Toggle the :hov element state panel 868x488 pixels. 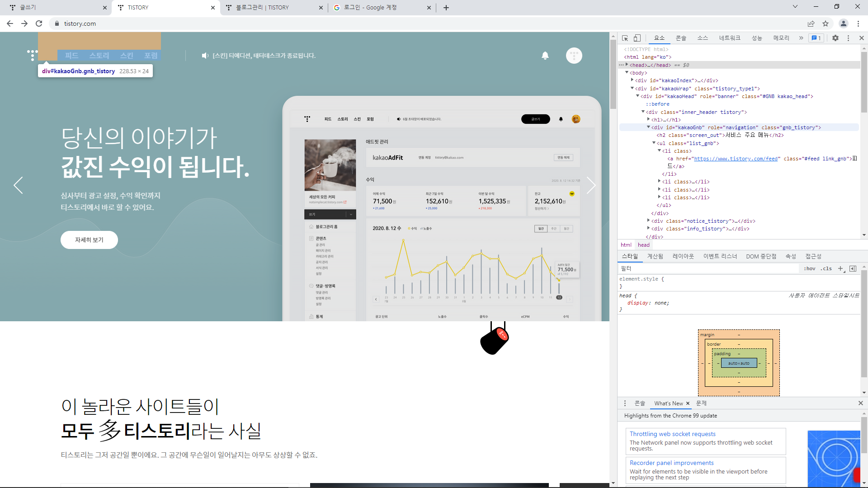(810, 268)
